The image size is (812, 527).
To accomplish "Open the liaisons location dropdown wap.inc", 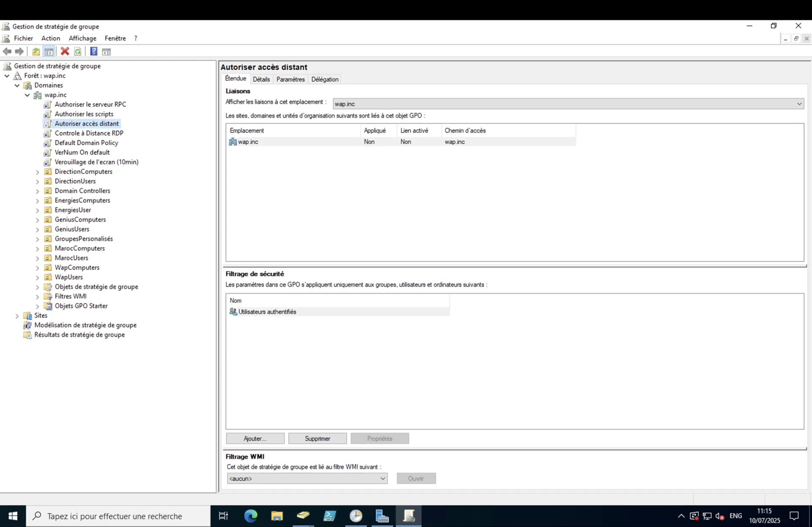I will [568, 104].
